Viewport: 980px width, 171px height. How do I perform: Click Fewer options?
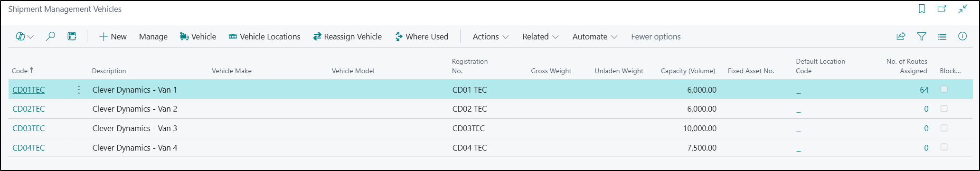coord(656,37)
